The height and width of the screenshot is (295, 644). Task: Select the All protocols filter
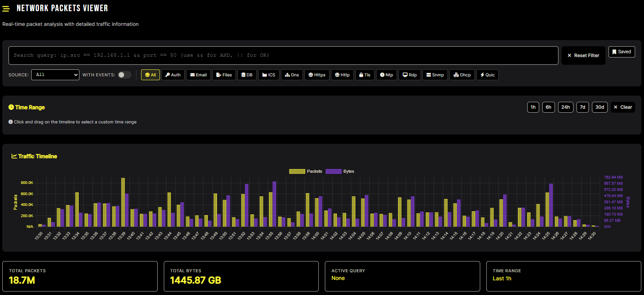click(x=150, y=75)
